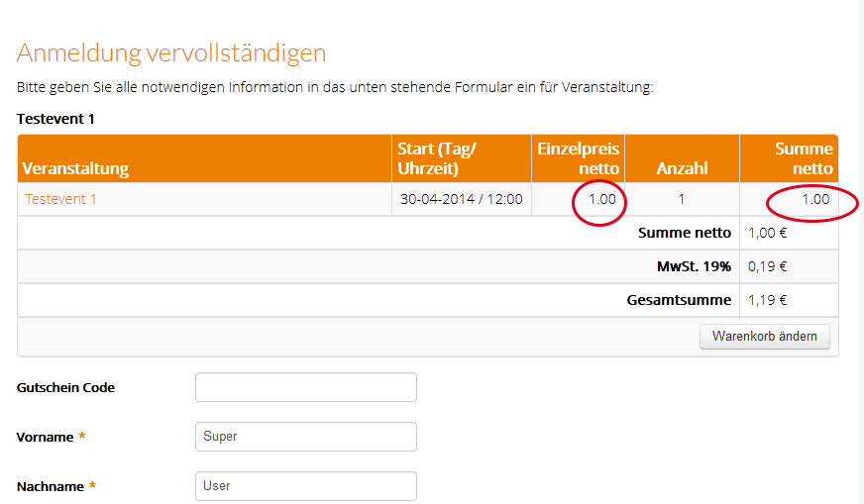864x504 pixels.
Task: Click the 1.00 value under Einzelpreis netto
Action: tap(602, 199)
